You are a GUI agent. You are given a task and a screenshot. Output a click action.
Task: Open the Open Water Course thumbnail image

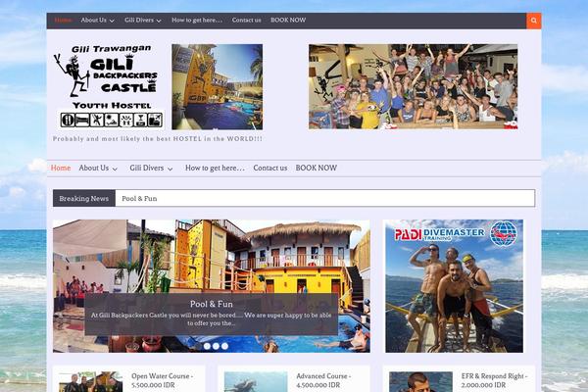(x=91, y=382)
